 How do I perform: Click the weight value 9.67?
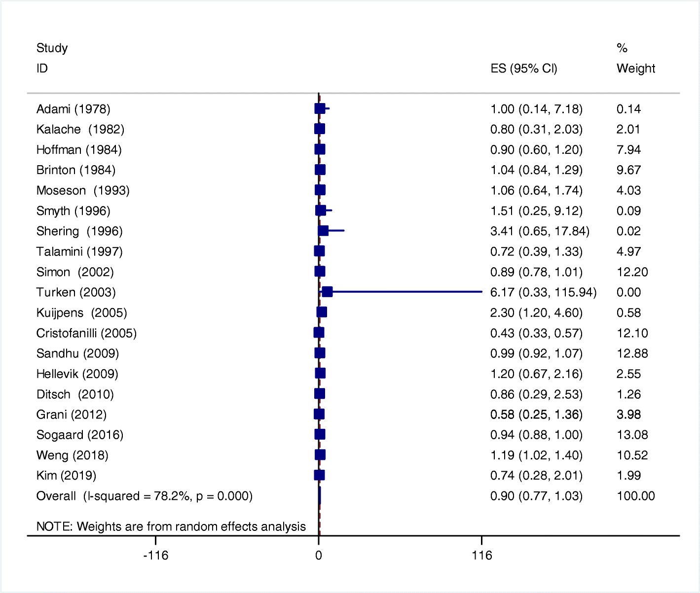click(x=629, y=170)
